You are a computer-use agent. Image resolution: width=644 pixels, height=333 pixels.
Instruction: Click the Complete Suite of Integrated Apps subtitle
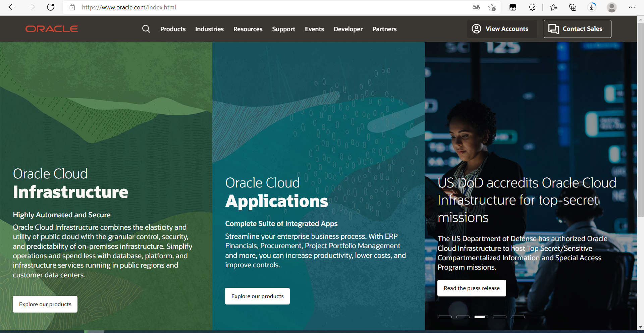[281, 224]
